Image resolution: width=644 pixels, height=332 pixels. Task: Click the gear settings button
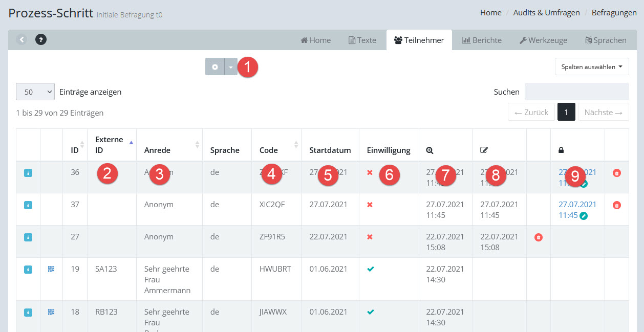coord(215,67)
